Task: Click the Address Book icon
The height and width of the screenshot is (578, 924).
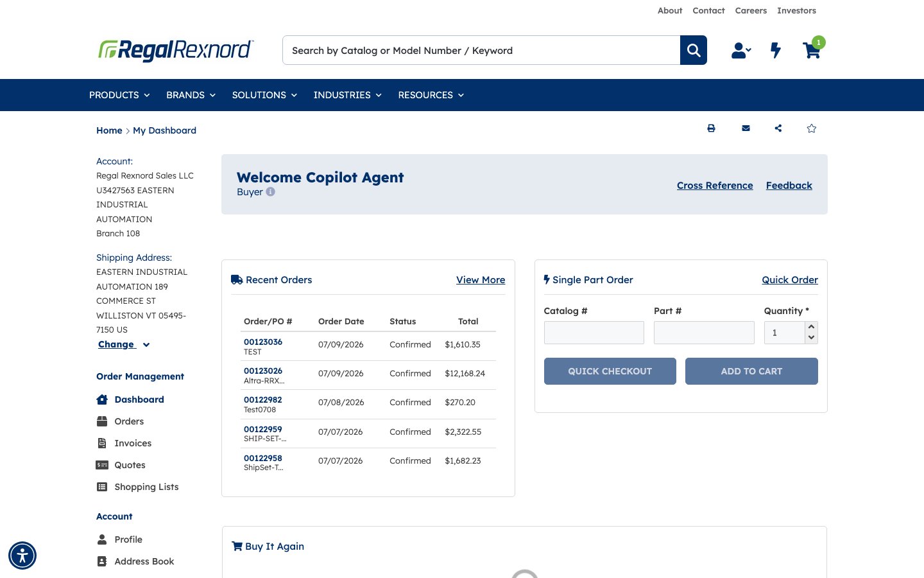Action: tap(102, 561)
